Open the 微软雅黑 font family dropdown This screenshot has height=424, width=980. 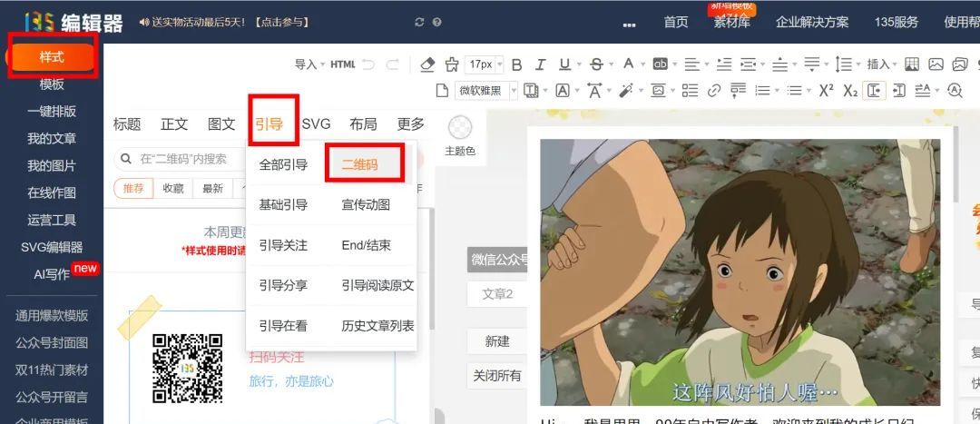(486, 91)
